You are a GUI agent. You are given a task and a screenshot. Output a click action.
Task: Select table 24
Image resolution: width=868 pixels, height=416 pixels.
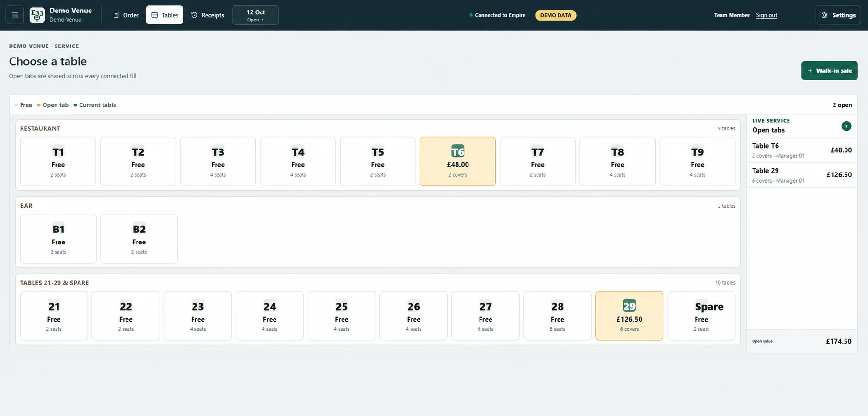(270, 316)
